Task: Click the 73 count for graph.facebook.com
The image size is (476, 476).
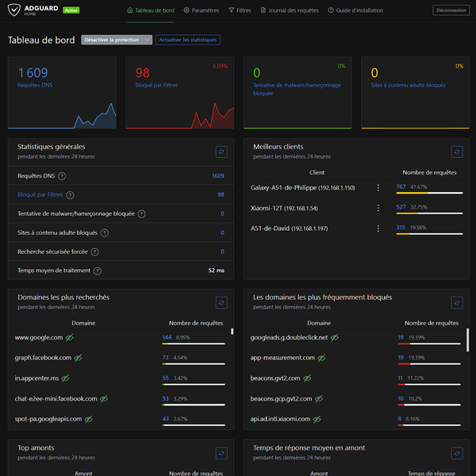Action: coord(165,358)
